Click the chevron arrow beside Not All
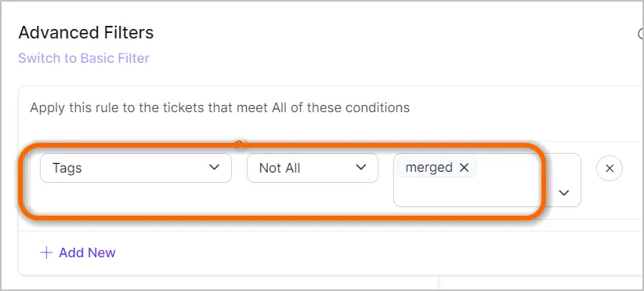644x291 pixels. (360, 167)
